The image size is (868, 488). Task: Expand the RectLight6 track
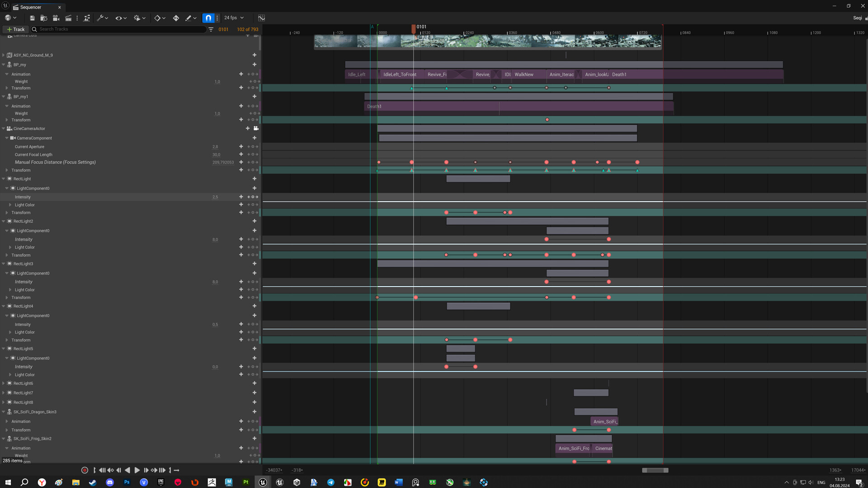click(x=4, y=384)
